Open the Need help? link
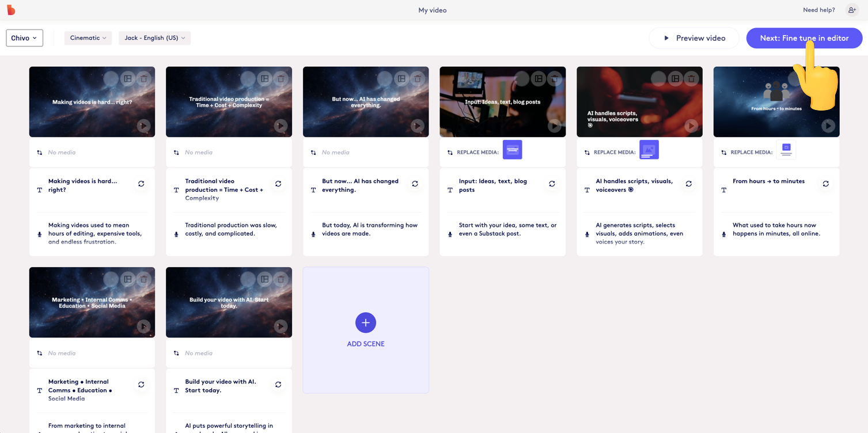 click(x=819, y=10)
